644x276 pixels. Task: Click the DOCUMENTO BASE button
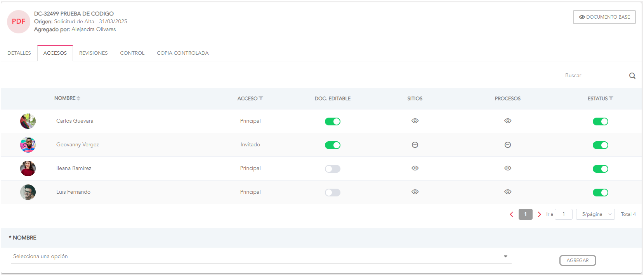click(604, 17)
